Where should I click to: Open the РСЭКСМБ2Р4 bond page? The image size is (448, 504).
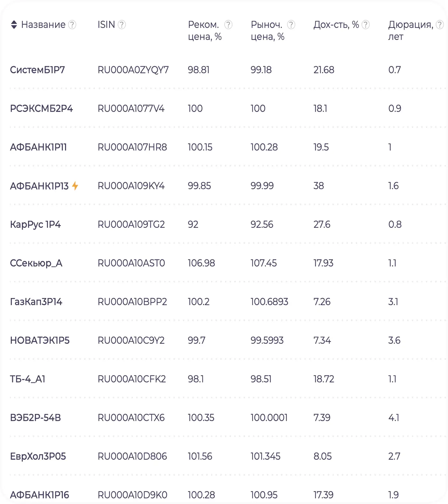coord(41,108)
